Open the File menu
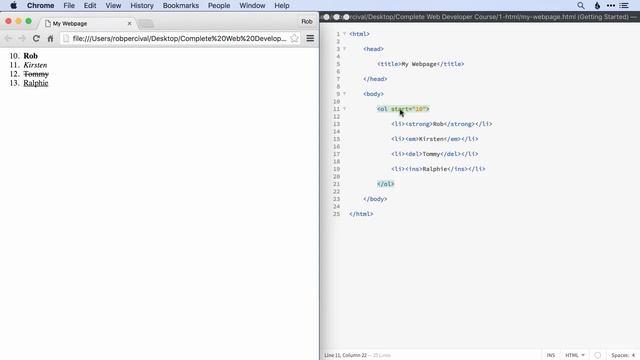This screenshot has height=360, width=640. (x=69, y=5)
